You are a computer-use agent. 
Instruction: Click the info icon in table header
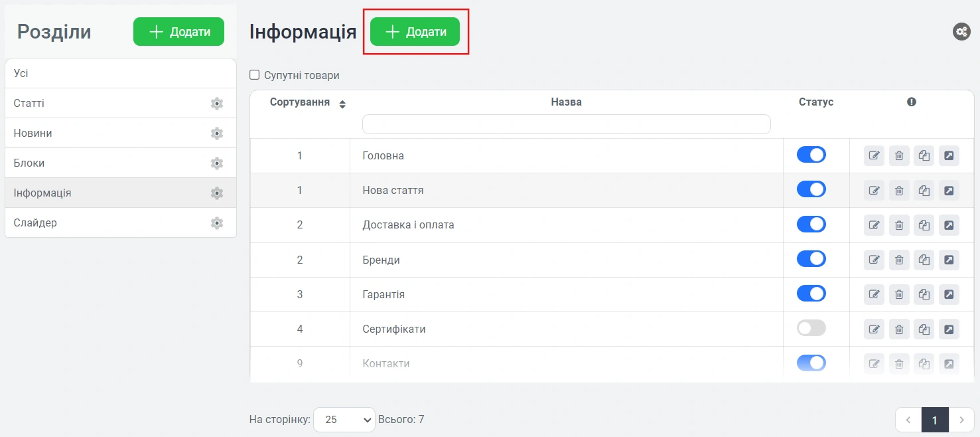tap(912, 102)
